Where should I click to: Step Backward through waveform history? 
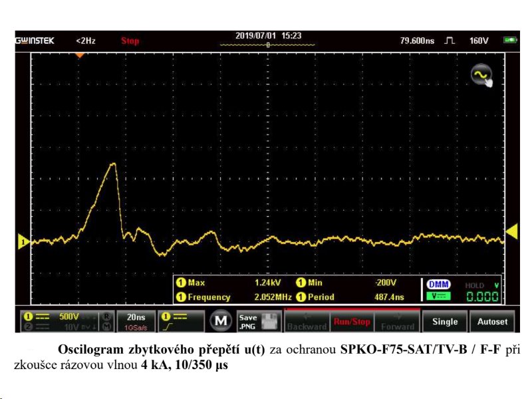[307, 322]
